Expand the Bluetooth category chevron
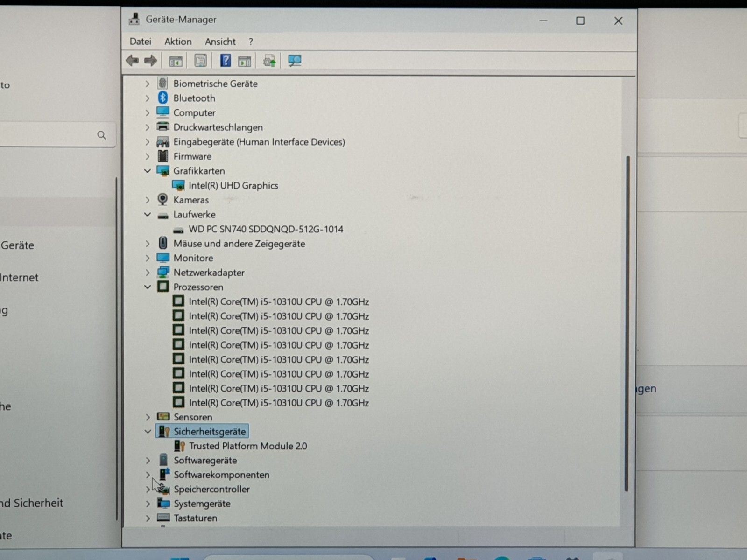The height and width of the screenshot is (560, 747). (x=148, y=98)
